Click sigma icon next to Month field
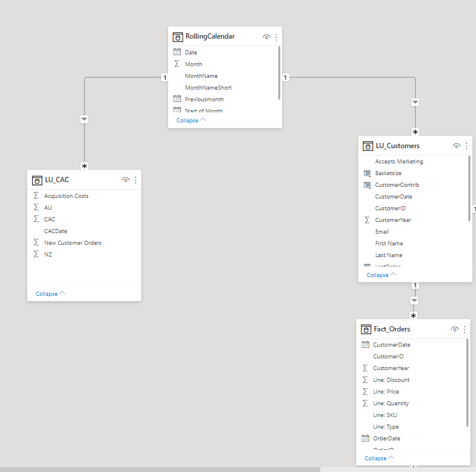This screenshot has width=476, height=472. tap(177, 64)
